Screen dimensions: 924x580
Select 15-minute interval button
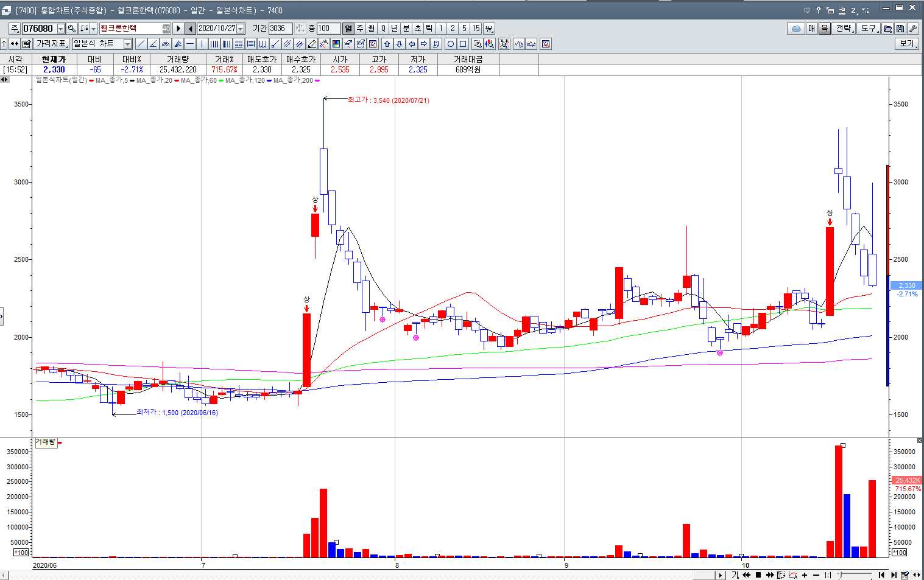[x=476, y=29]
